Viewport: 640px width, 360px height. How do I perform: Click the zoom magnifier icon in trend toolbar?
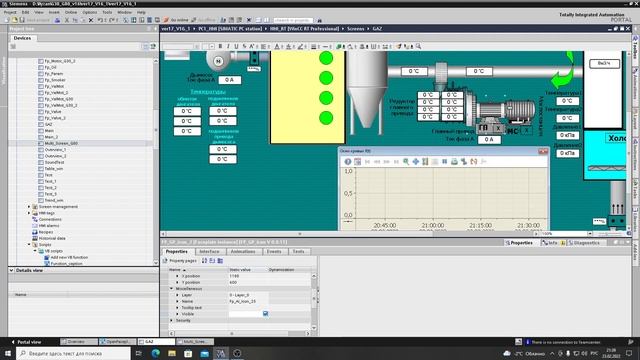pyautogui.click(x=406, y=162)
